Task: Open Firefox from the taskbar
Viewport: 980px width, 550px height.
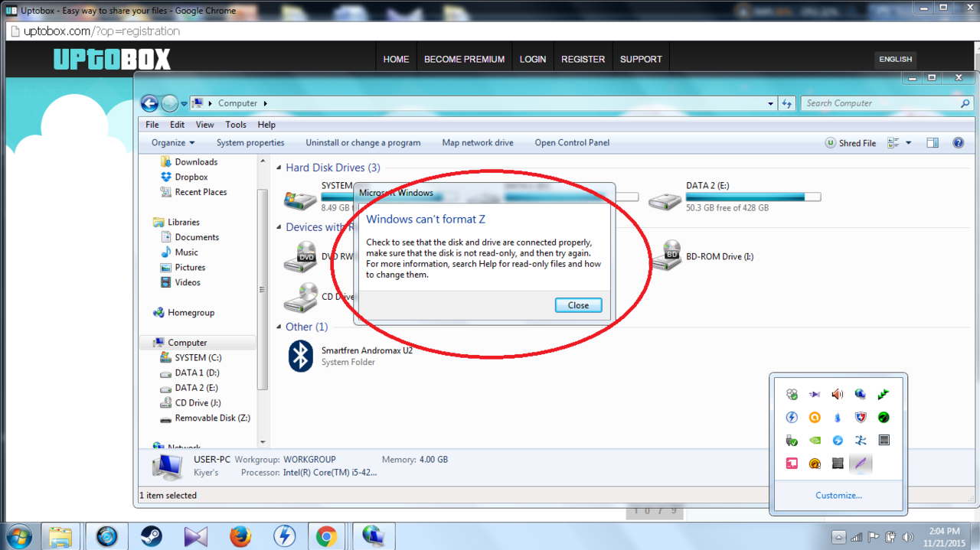Action: pyautogui.click(x=240, y=536)
